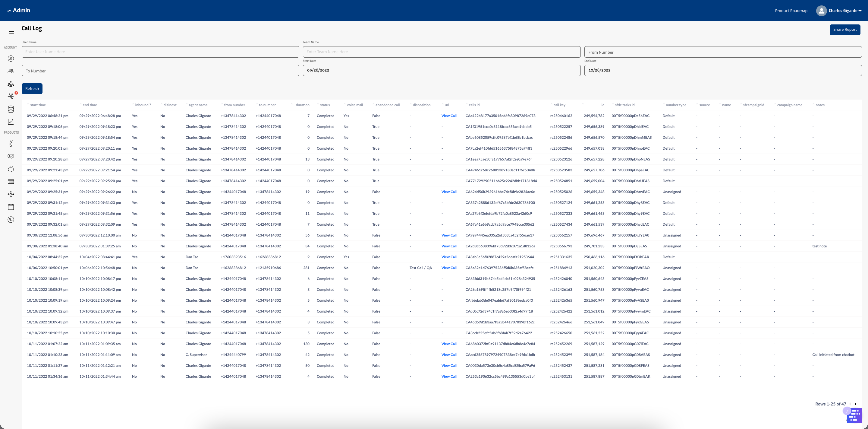
Task: Open Product Roadmap in top bar
Action: (x=791, y=11)
